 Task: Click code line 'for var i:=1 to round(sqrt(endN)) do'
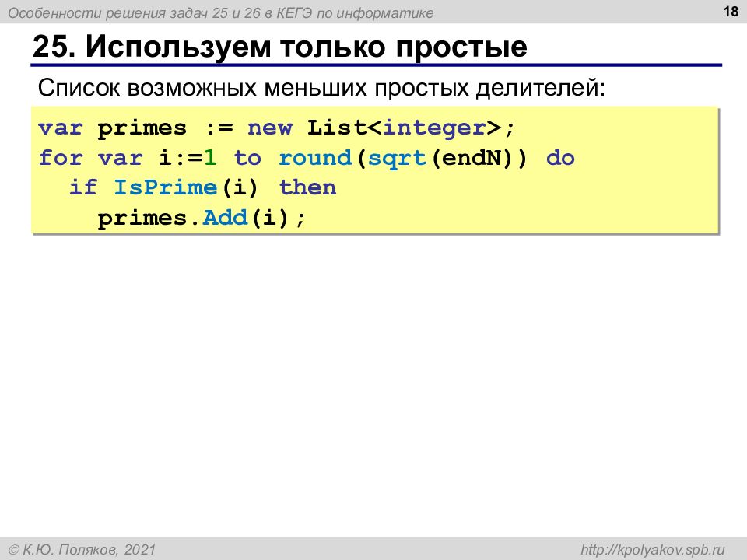[307, 158]
